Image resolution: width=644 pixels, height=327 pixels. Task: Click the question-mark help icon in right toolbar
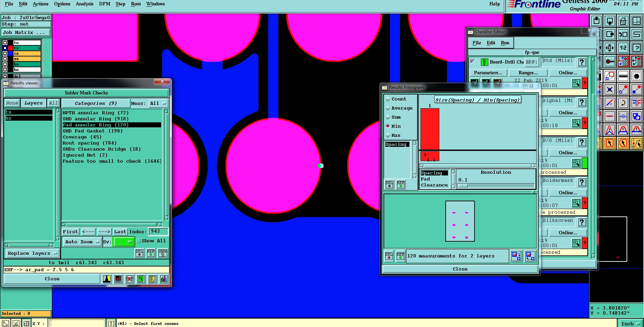(636, 48)
